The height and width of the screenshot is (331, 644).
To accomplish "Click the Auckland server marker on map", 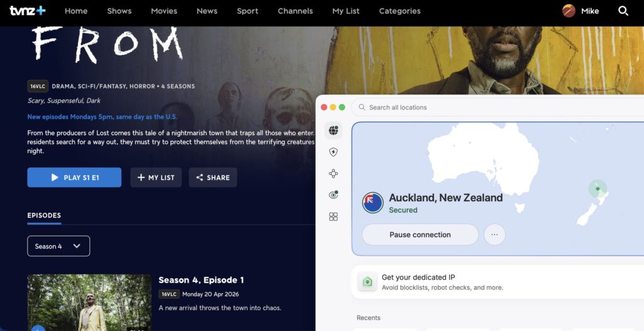I will pyautogui.click(x=597, y=189).
